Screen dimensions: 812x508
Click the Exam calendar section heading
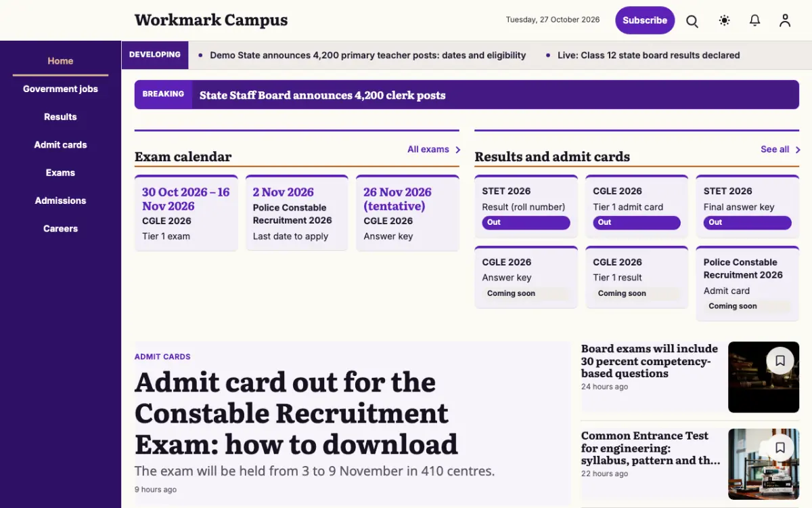tap(183, 156)
